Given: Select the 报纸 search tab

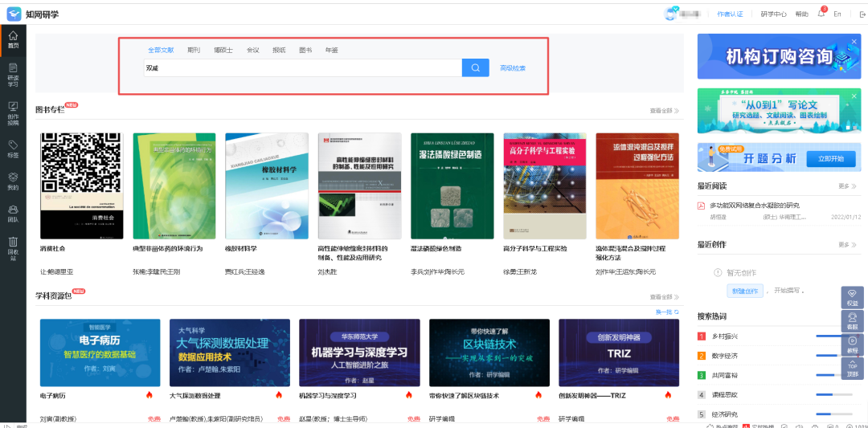Looking at the screenshot, I should 279,50.
